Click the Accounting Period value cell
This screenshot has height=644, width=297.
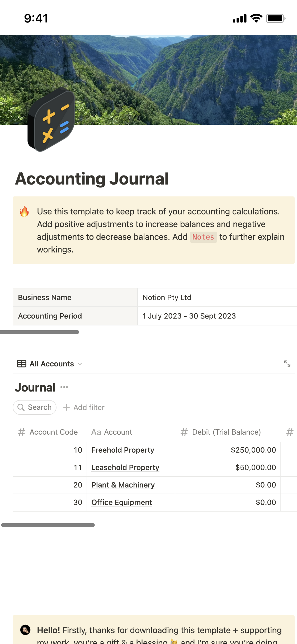(x=189, y=316)
